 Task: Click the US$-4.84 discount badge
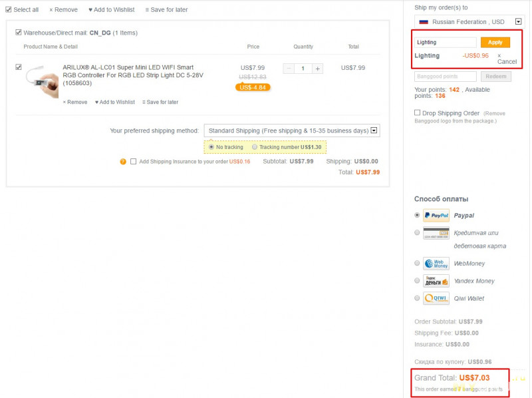pyautogui.click(x=253, y=87)
